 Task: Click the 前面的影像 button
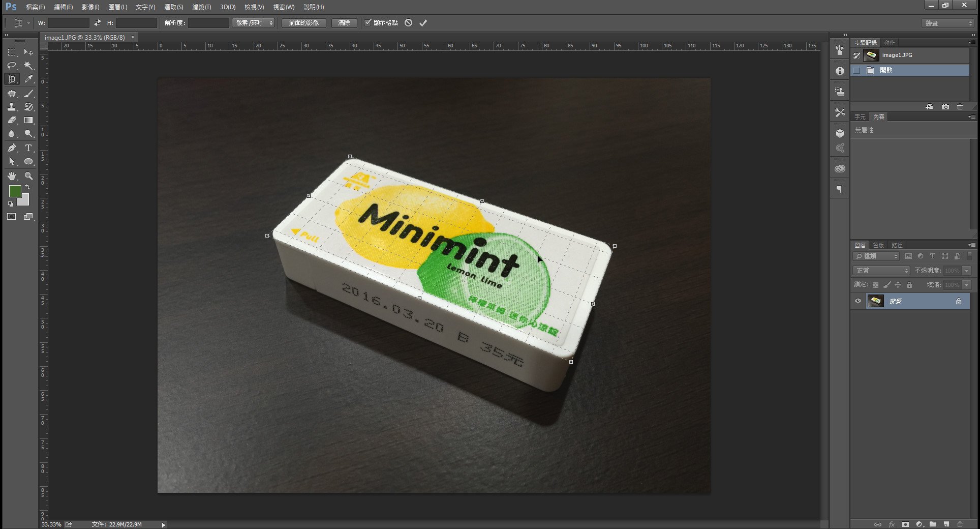(x=304, y=23)
